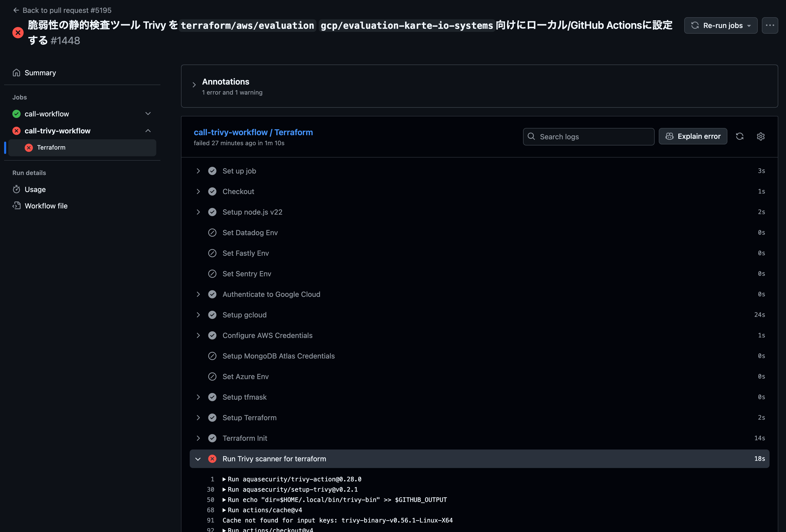Click the back arrow to pull request

[16, 10]
